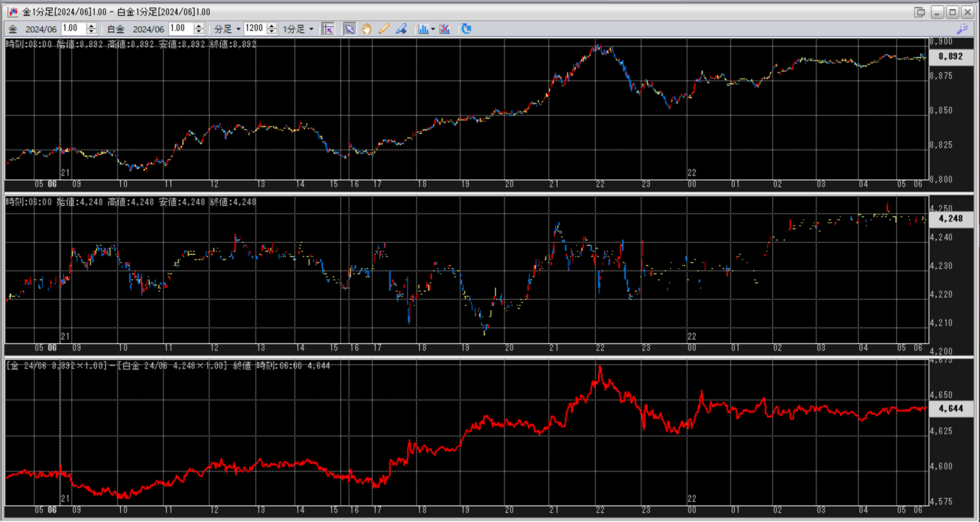Activate the hand pan tool

[x=366, y=29]
